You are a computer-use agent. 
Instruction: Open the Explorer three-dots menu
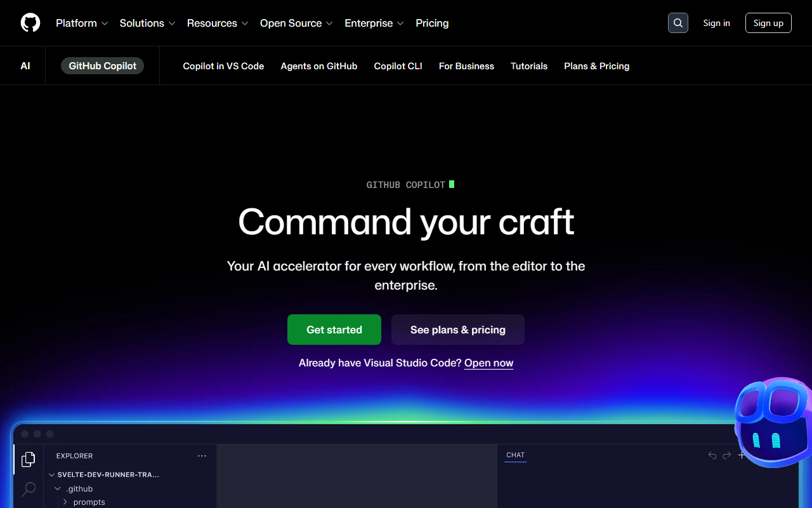click(x=202, y=456)
